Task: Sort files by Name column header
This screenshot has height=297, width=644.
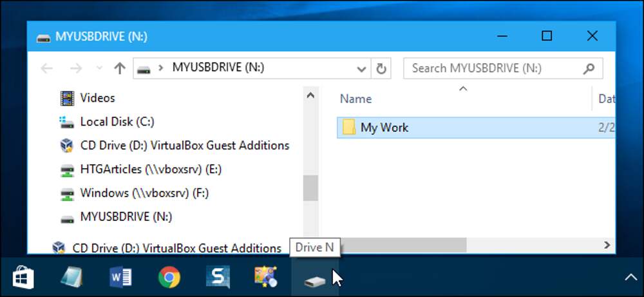Action: click(x=356, y=99)
